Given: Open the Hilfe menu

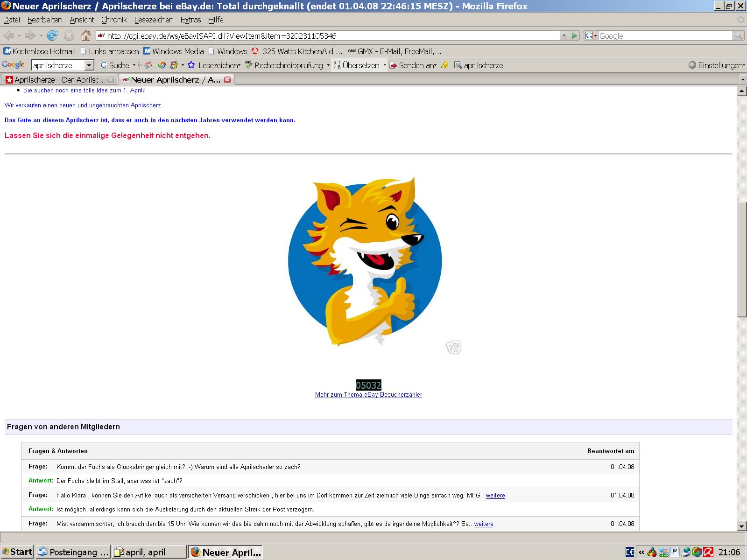Looking at the screenshot, I should [216, 20].
